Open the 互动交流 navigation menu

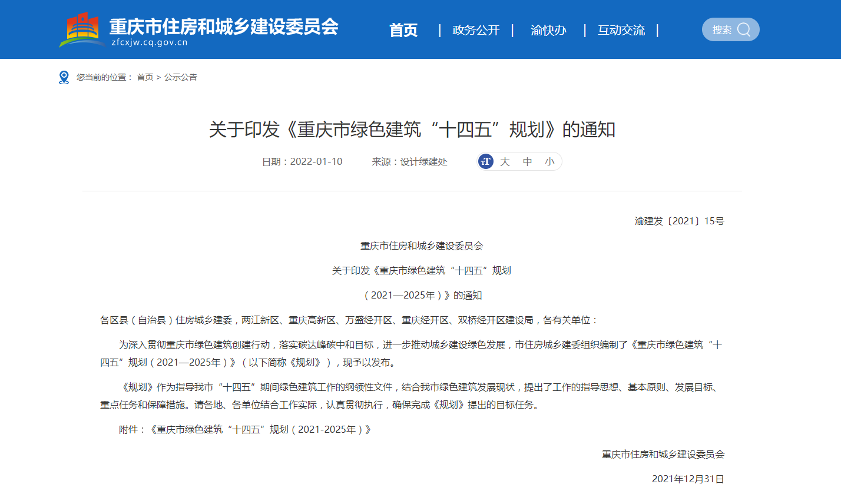[x=621, y=30]
